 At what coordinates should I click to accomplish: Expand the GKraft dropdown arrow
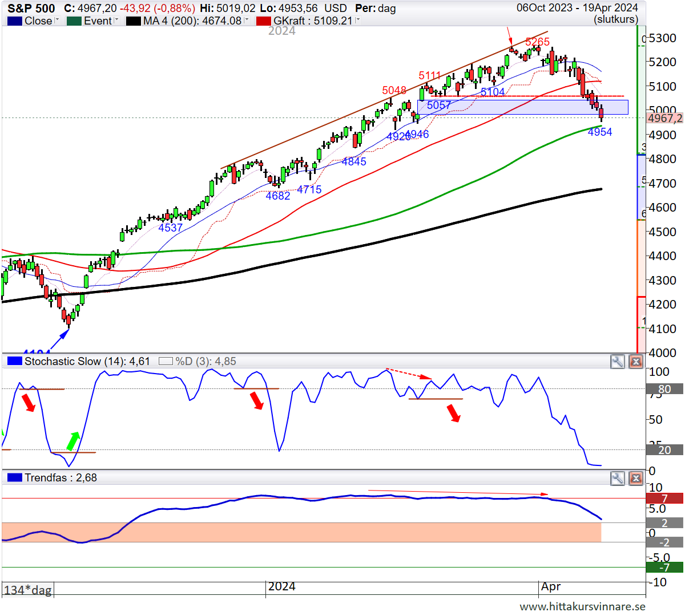click(358, 20)
